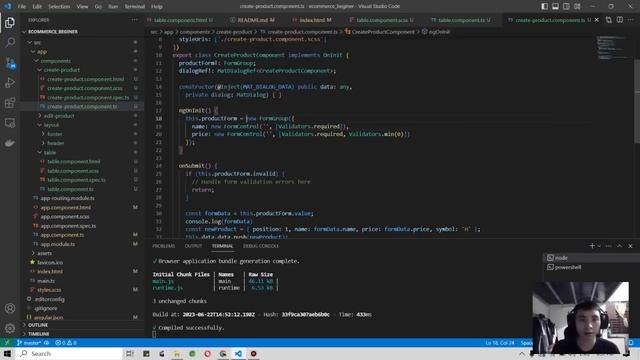Switch to README.md editor tab
The width and height of the screenshot is (640, 360).
point(252,20)
